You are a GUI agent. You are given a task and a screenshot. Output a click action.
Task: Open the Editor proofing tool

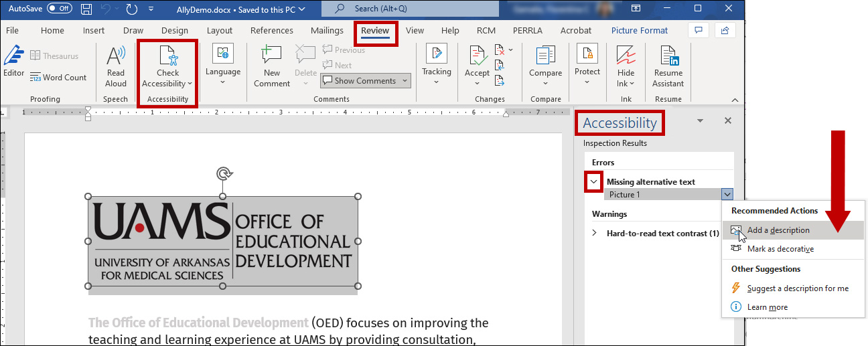[13, 62]
